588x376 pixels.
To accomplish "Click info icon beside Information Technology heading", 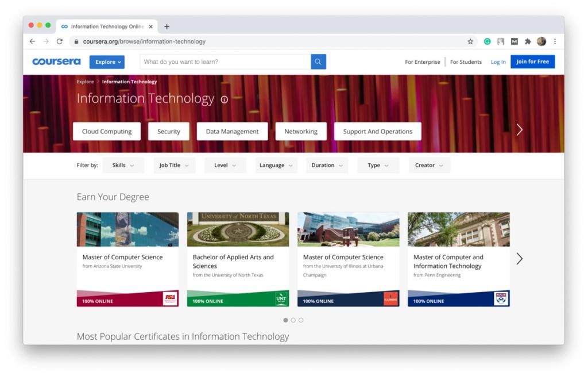I will [225, 99].
